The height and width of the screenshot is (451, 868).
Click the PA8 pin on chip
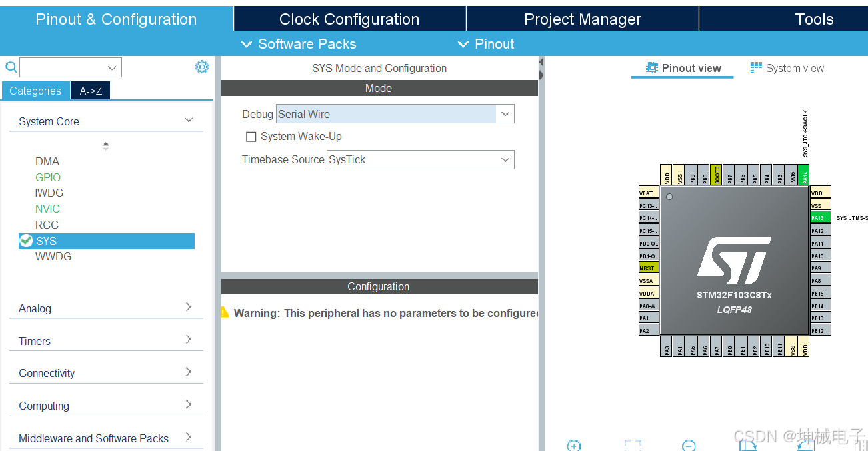pyautogui.click(x=821, y=281)
